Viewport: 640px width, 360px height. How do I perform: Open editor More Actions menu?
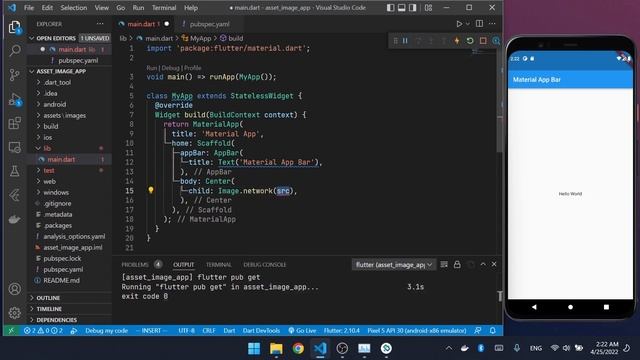click(x=493, y=24)
